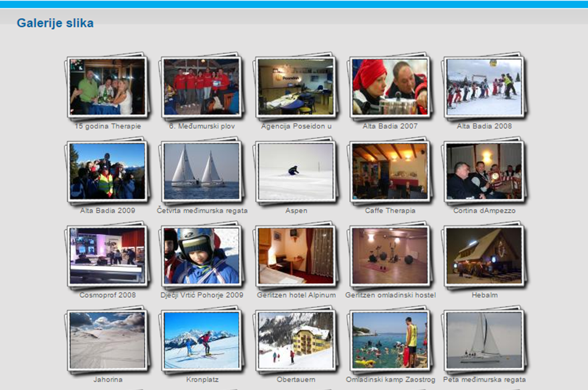The image size is (588, 390).
Task: Click the Jahorina caption link
Action: click(x=108, y=380)
